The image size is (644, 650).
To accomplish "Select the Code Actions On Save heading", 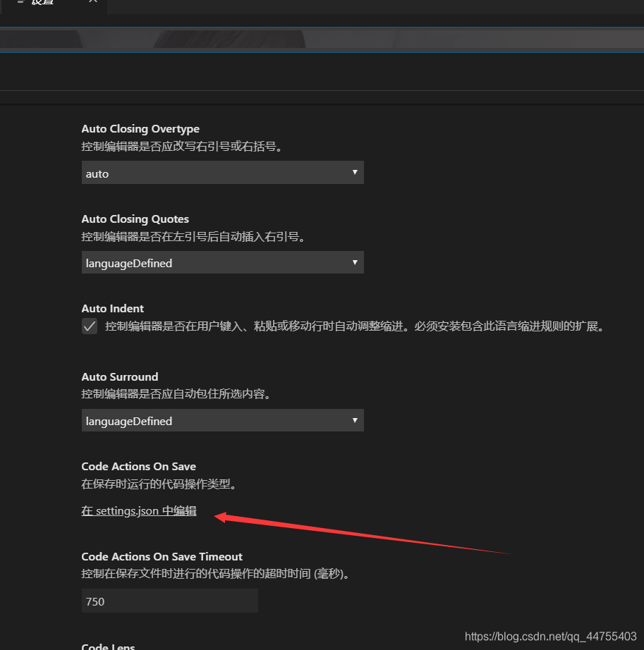I will coord(138,467).
